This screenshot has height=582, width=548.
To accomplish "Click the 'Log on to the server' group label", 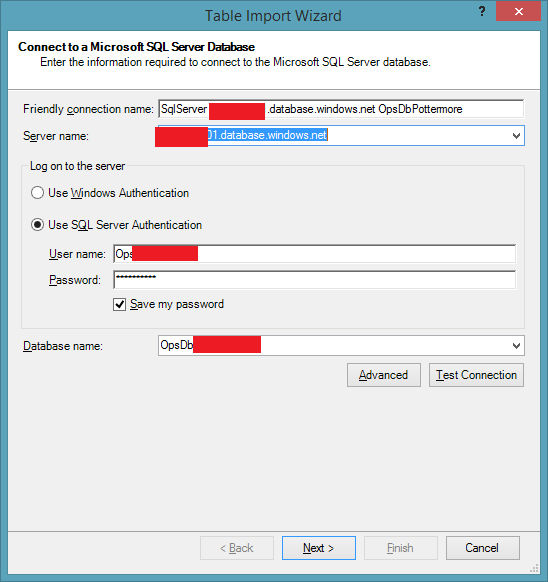I will (77, 166).
